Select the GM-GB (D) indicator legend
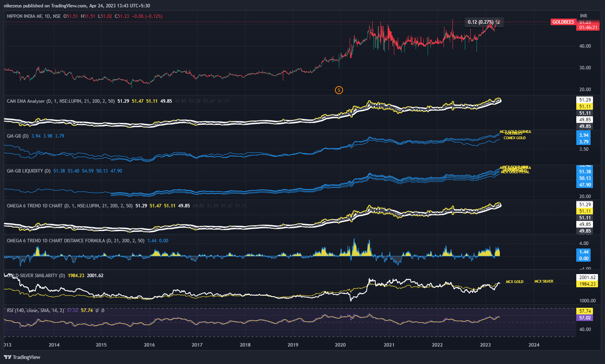The height and width of the screenshot is (364, 605). [x=18, y=136]
